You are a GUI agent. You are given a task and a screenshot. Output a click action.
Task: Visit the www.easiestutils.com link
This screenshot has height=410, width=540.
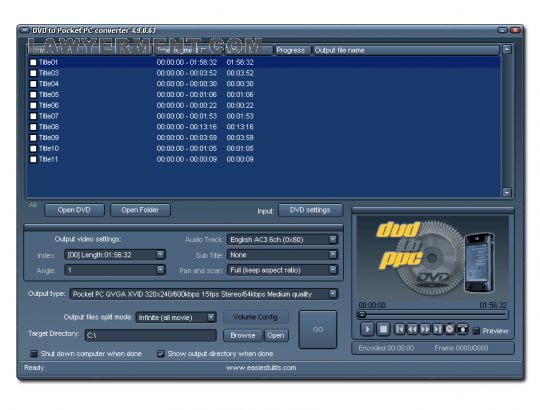(261, 368)
